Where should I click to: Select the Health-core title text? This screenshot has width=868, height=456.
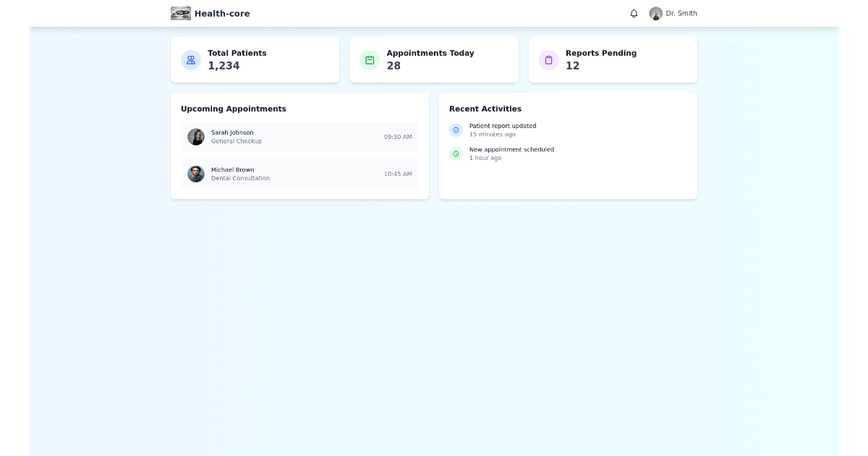click(x=221, y=13)
